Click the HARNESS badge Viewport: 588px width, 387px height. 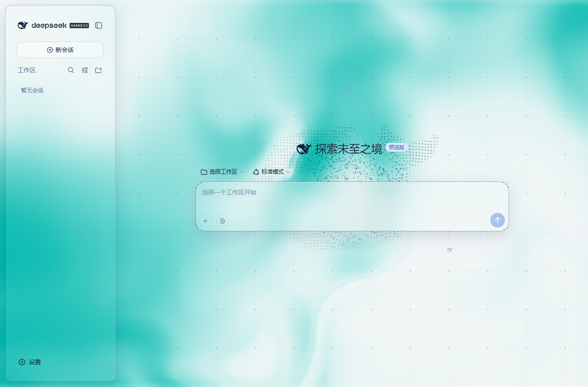click(79, 26)
